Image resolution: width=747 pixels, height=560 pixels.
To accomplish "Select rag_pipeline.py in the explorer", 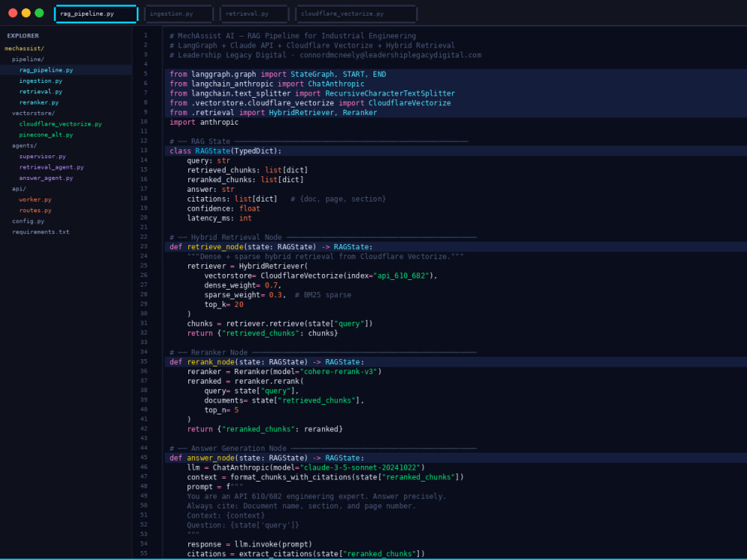I will click(x=66, y=70).
